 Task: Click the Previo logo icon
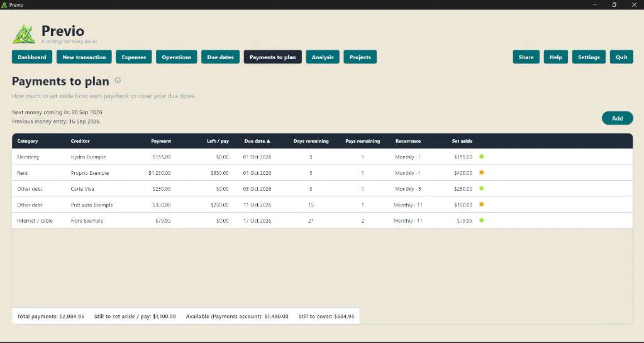pyautogui.click(x=24, y=34)
